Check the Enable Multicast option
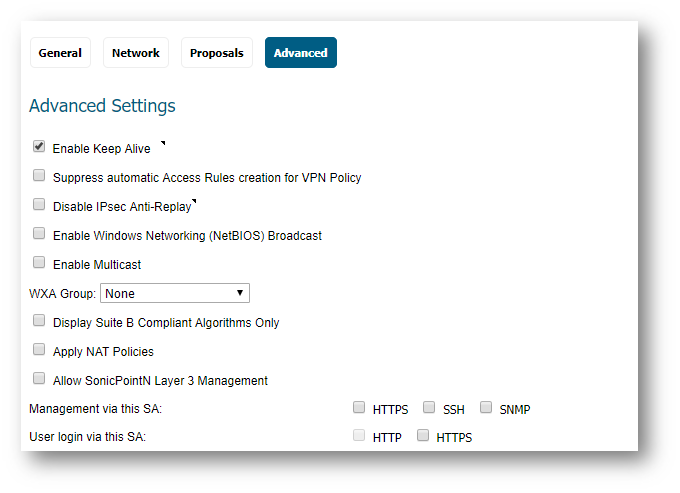The height and width of the screenshot is (493, 680). (x=39, y=262)
